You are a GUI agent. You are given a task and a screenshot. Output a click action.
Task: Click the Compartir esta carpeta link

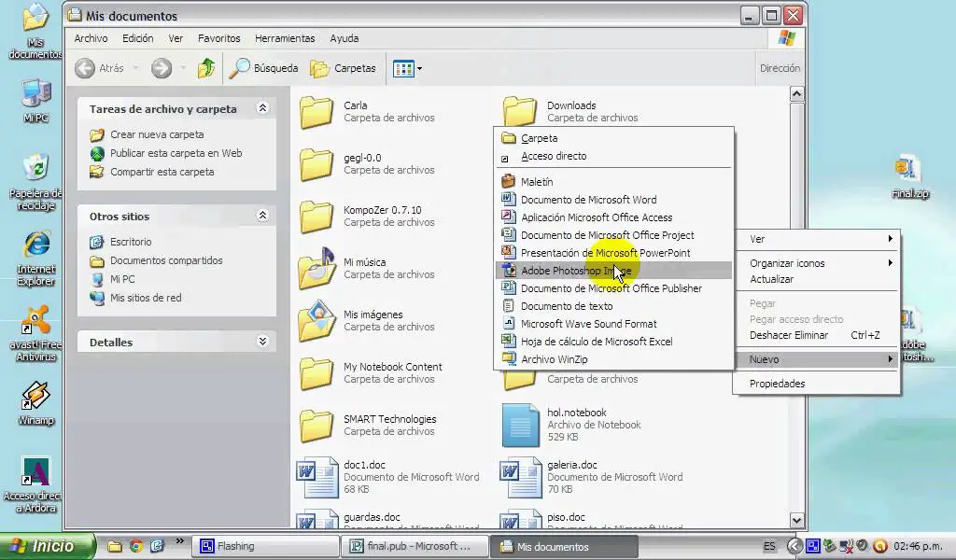(x=162, y=172)
